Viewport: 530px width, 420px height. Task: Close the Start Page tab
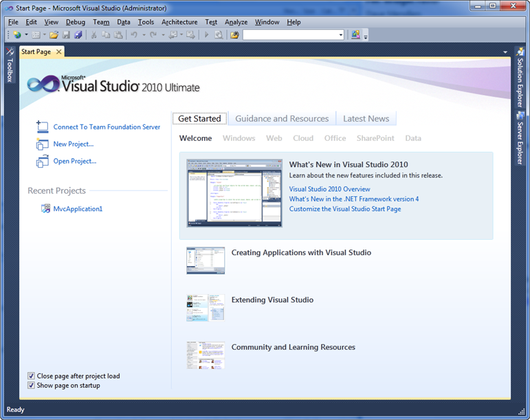click(x=59, y=52)
